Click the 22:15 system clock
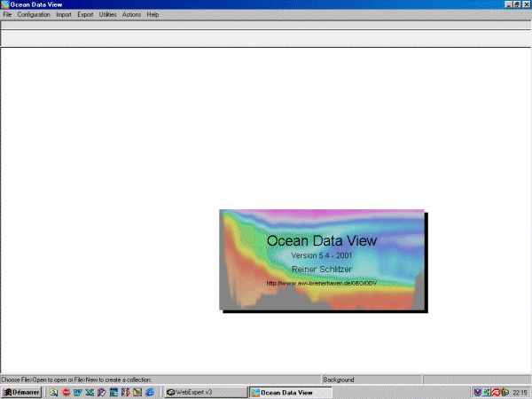Viewport: 532px width, 399px height. [520, 393]
